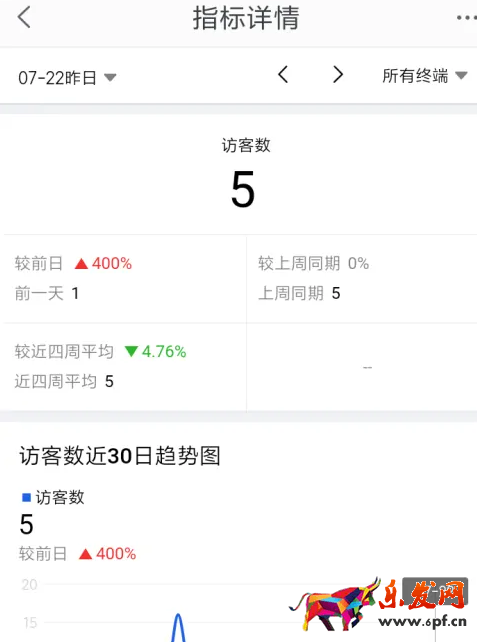
Task: Toggle the blue 访客数 legend marker
Action: [x=26, y=497]
